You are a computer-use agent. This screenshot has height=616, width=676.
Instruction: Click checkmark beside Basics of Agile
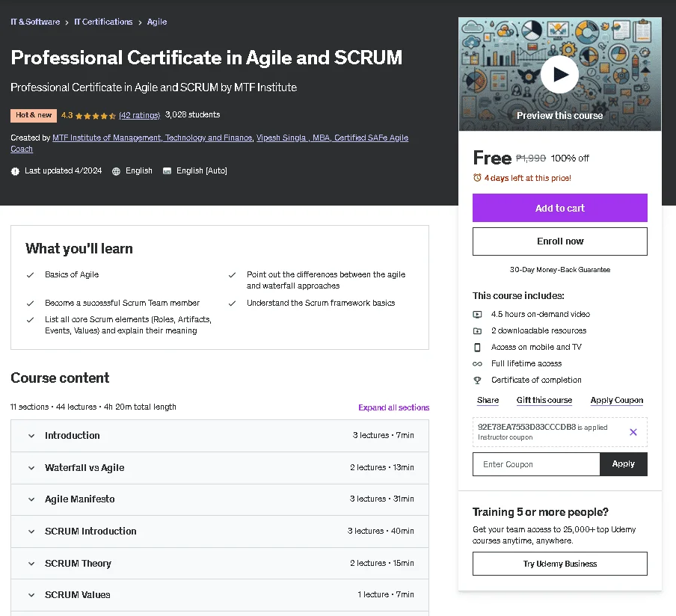click(30, 275)
